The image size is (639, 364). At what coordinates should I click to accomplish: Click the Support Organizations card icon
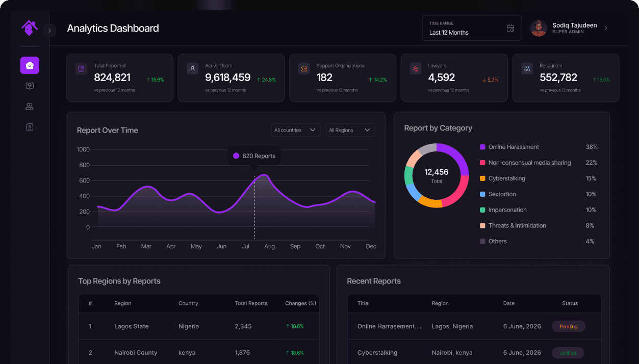(304, 68)
